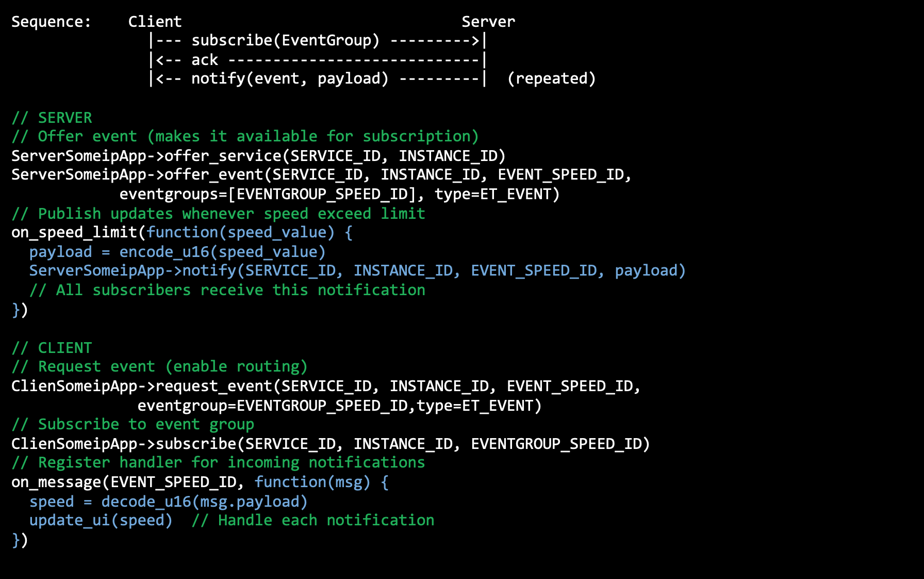Screen dimensions: 924x579
Task: Click '// Handle each notification' comment
Action: click(313, 520)
